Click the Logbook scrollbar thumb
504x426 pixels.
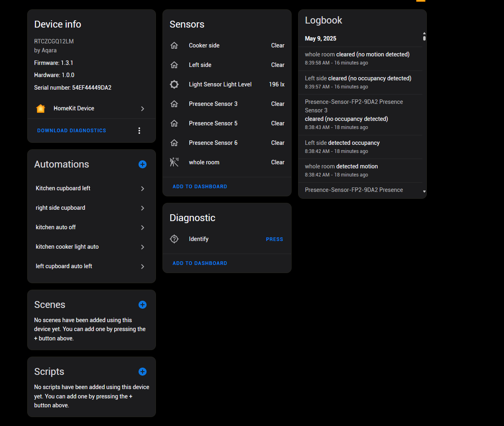[424, 38]
